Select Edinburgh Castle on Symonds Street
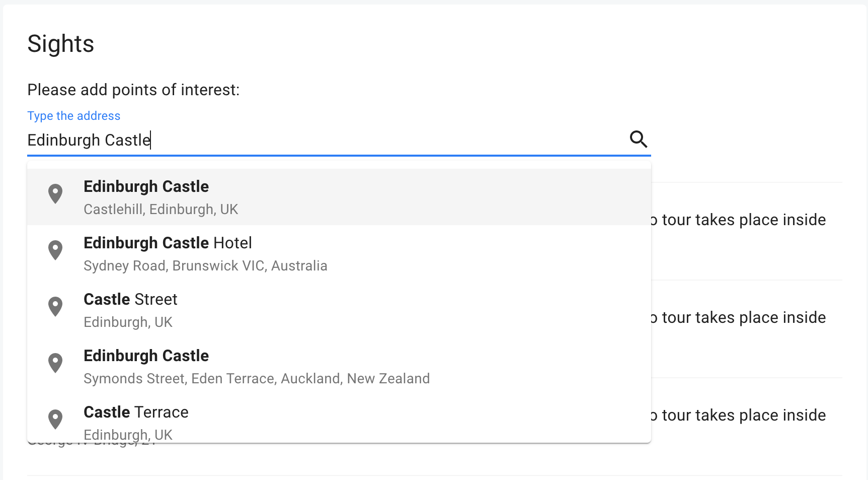This screenshot has height=480, width=868. pos(146,356)
